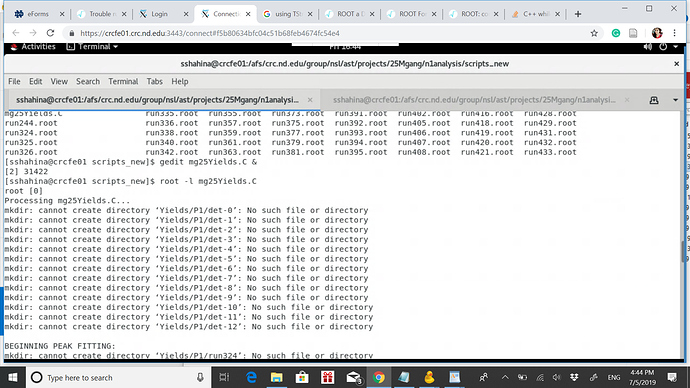Viewport: 690px width, 388px height.
Task: Open the terminal Edit menu
Action: [x=35, y=81]
